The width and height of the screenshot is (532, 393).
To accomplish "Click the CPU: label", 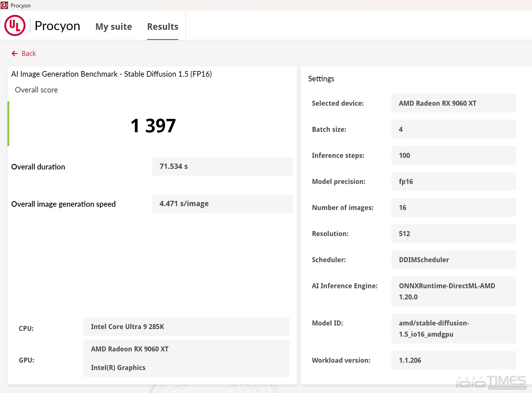I will click(x=26, y=328).
